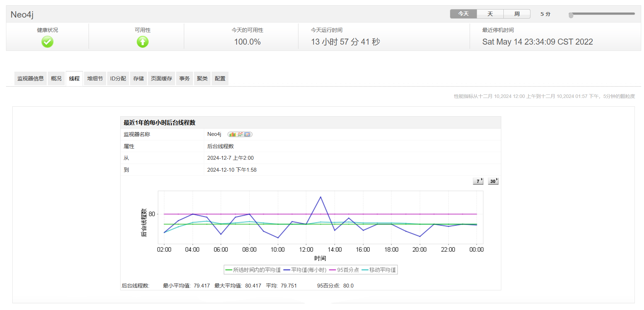Switch the time range to 周
Image resolution: width=644 pixels, height=310 pixels.
(x=517, y=14)
